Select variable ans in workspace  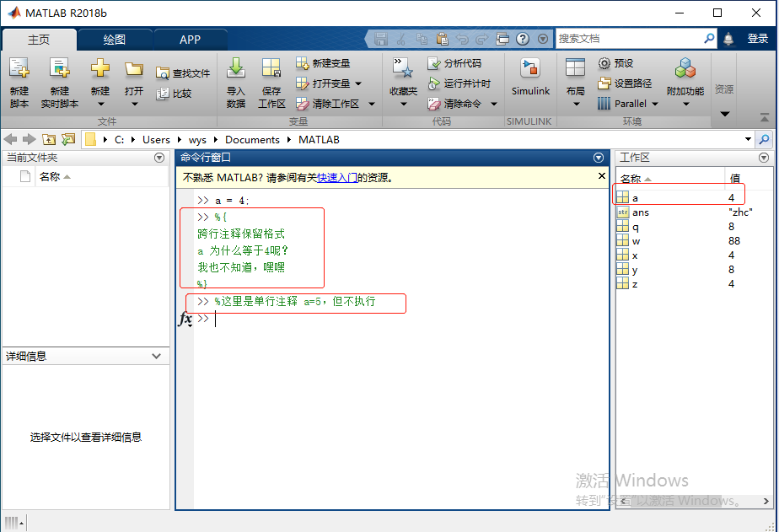pyautogui.click(x=695, y=212)
